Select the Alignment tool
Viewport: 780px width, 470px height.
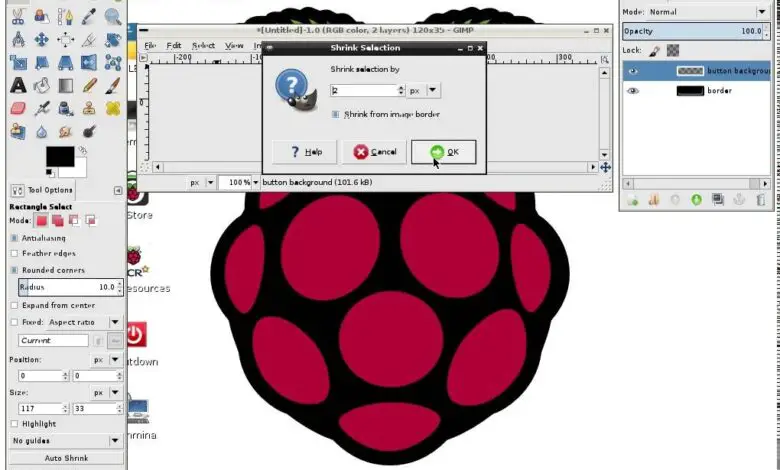[x=66, y=39]
